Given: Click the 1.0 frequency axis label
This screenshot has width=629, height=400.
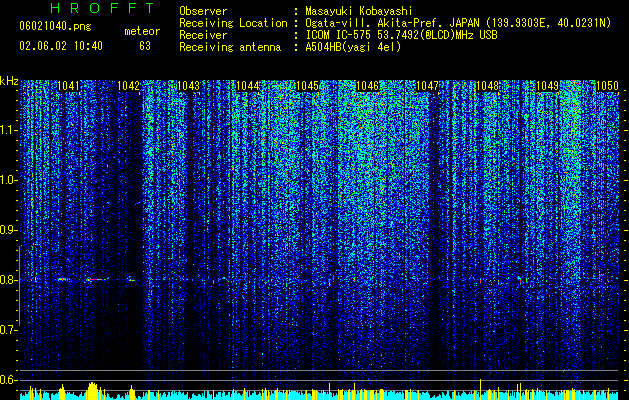Looking at the screenshot, I should (x=9, y=180).
